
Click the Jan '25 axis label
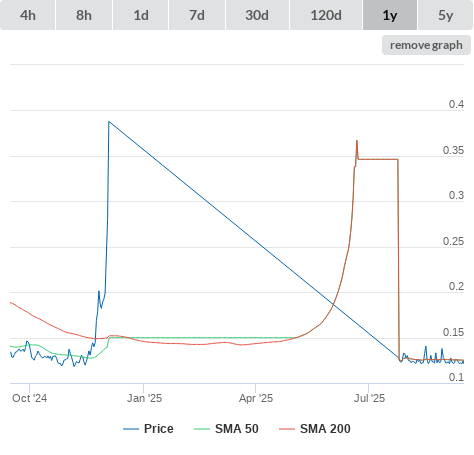click(x=144, y=398)
